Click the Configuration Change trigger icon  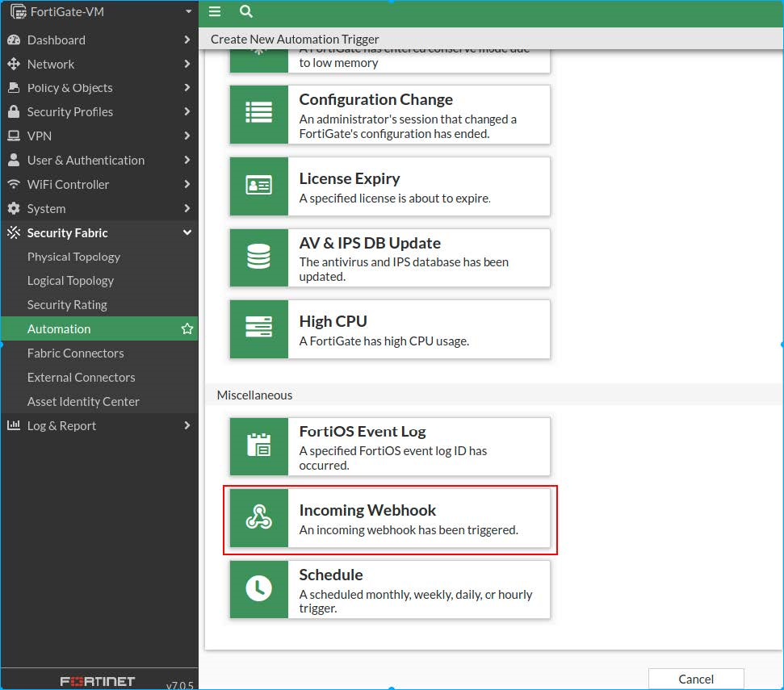click(x=258, y=114)
